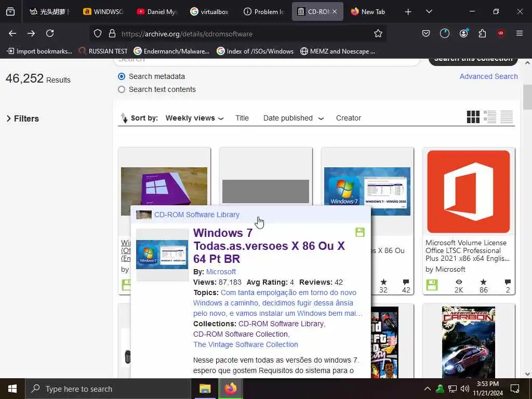
Task: Sort results by Title
Action: pos(242,118)
